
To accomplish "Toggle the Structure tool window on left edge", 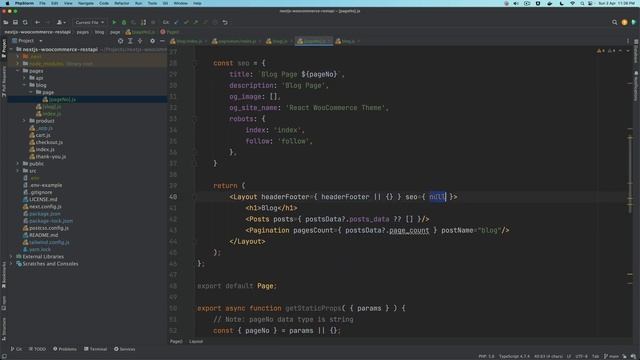I will (4, 329).
